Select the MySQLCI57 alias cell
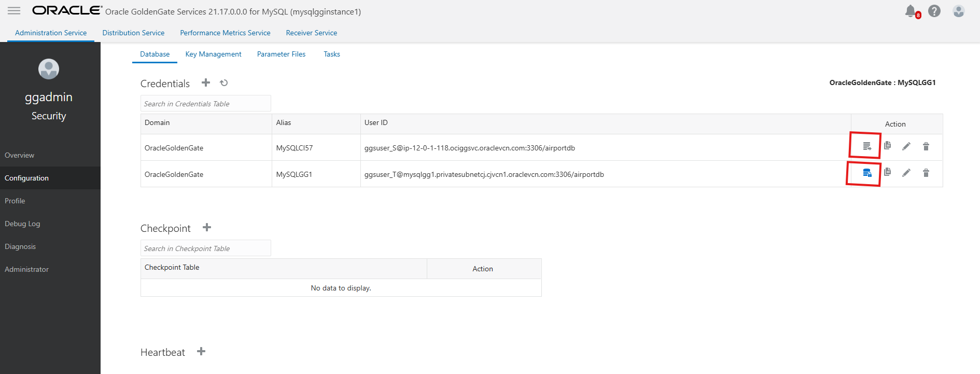 316,148
